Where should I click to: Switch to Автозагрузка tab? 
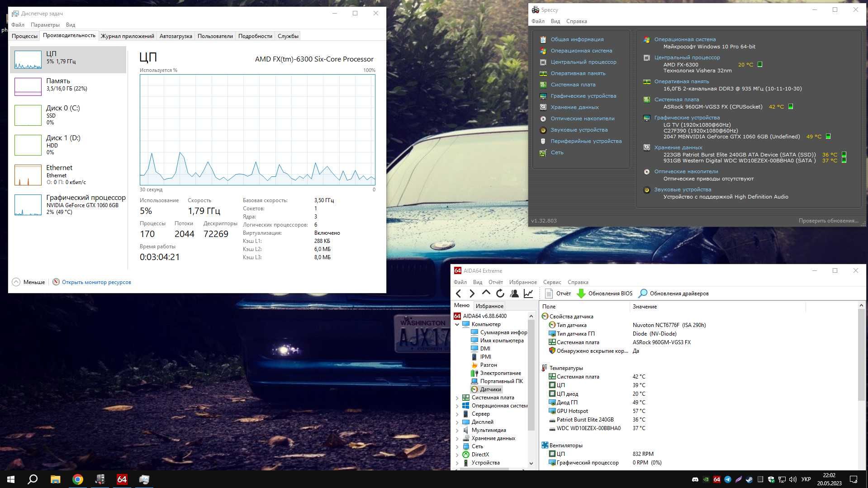(175, 36)
